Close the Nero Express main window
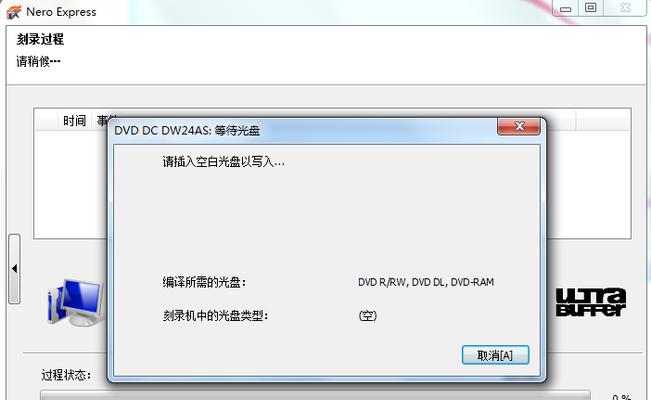 coord(625,8)
